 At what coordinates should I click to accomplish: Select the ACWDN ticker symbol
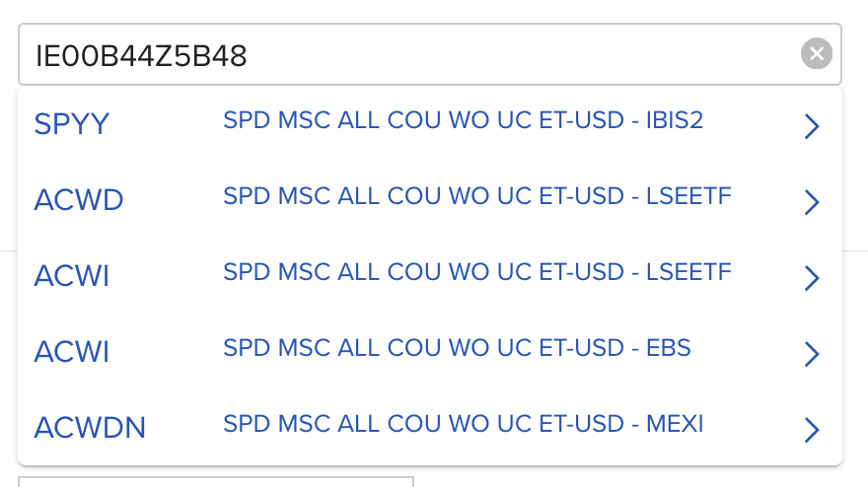click(90, 428)
